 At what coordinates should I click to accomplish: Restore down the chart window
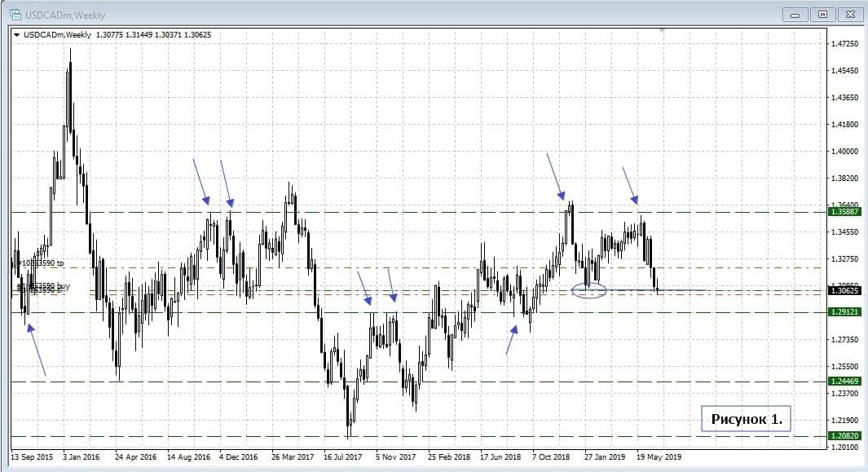[x=822, y=15]
